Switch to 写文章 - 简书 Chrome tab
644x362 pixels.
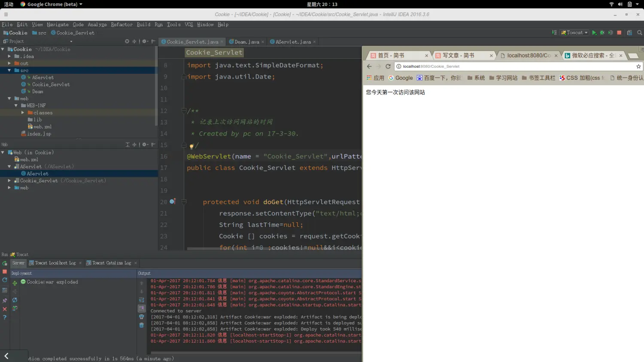point(463,55)
